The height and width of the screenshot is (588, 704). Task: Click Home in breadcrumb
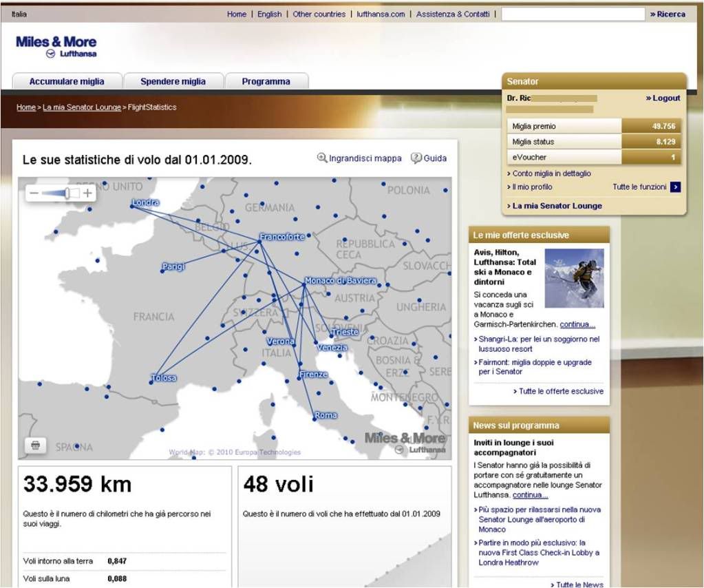pyautogui.click(x=26, y=107)
